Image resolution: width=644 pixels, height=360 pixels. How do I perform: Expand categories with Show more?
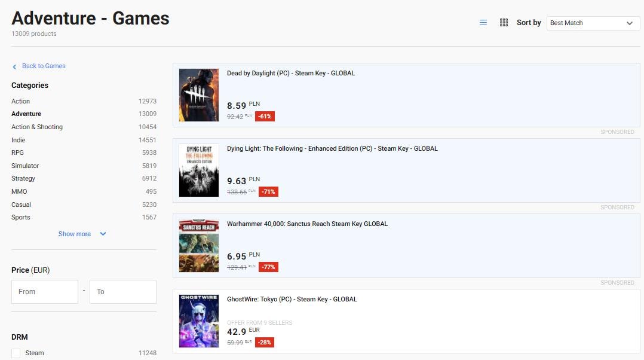point(75,234)
